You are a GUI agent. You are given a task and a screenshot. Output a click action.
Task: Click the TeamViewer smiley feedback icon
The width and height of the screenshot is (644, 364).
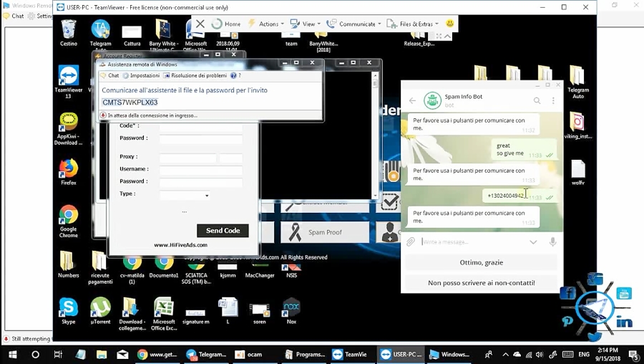point(450,24)
